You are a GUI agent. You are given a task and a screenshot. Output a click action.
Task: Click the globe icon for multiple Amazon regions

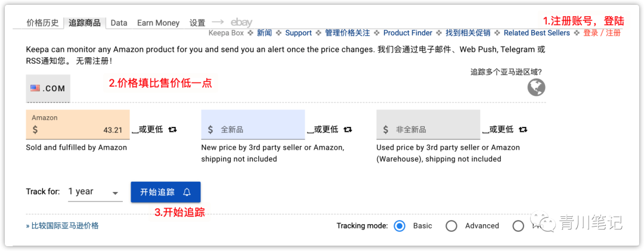tap(536, 88)
